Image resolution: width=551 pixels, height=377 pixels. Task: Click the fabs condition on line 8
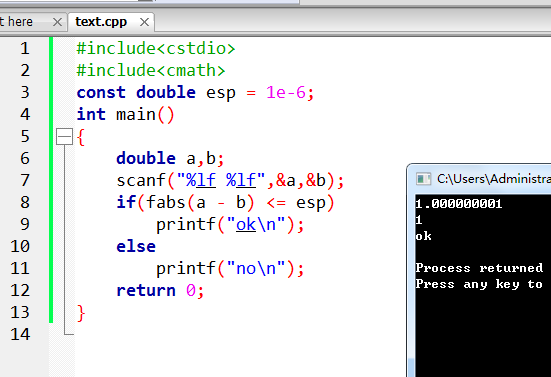pyautogui.click(x=225, y=203)
